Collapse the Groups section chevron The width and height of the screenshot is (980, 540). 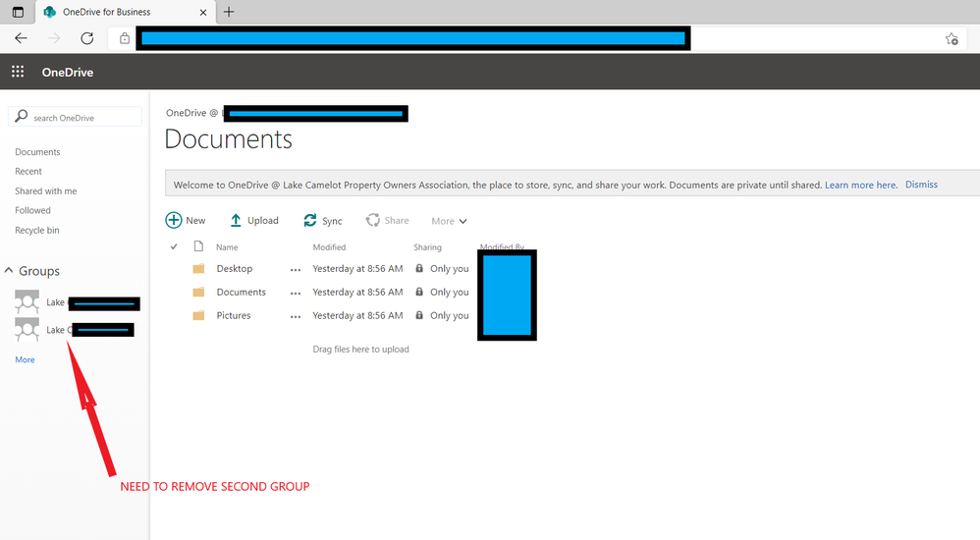point(9,271)
